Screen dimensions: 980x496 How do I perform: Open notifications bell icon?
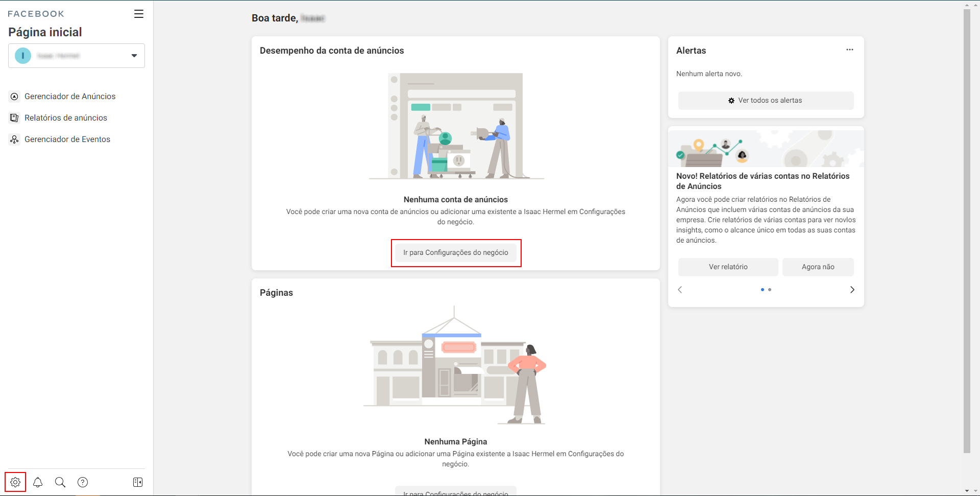coord(38,482)
